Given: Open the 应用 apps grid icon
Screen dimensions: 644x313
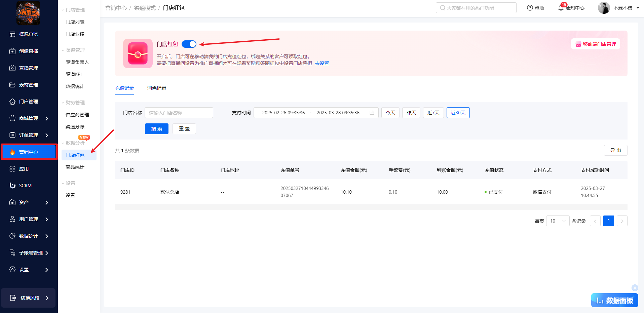Looking at the screenshot, I should pyautogui.click(x=12, y=169).
